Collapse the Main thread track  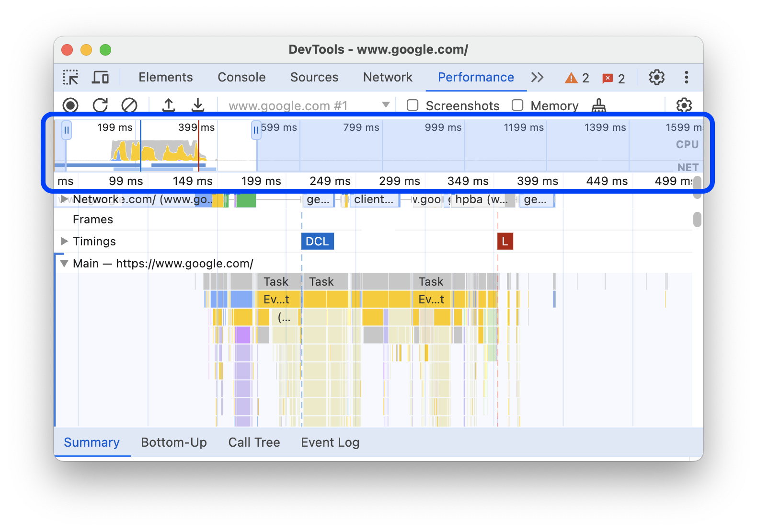point(64,264)
